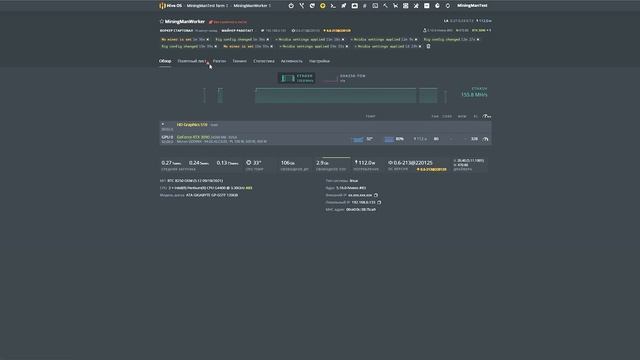The image size is (640, 360).
Task: Click the 106 GB free disk stat
Action: (294, 164)
